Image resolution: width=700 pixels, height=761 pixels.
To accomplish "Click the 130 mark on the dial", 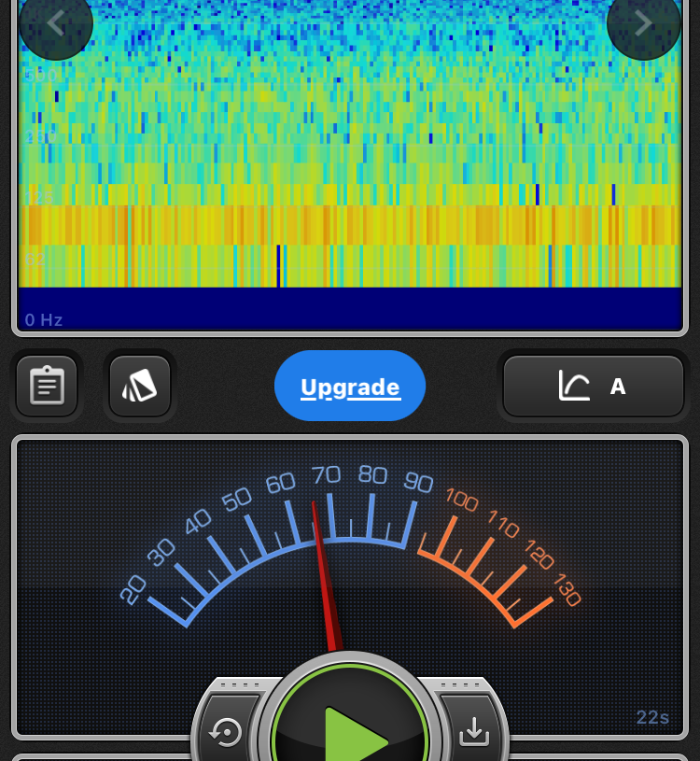I will [x=567, y=589].
